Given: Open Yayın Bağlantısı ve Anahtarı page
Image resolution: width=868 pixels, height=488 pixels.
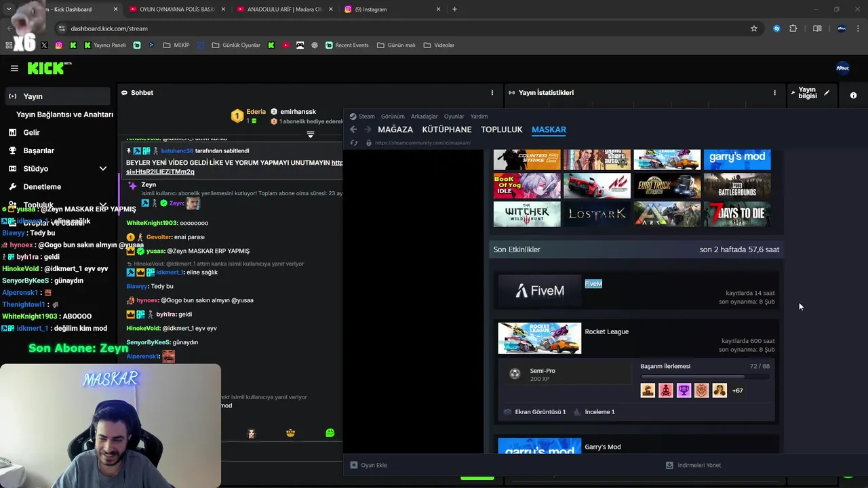Looking at the screenshot, I should [x=64, y=115].
